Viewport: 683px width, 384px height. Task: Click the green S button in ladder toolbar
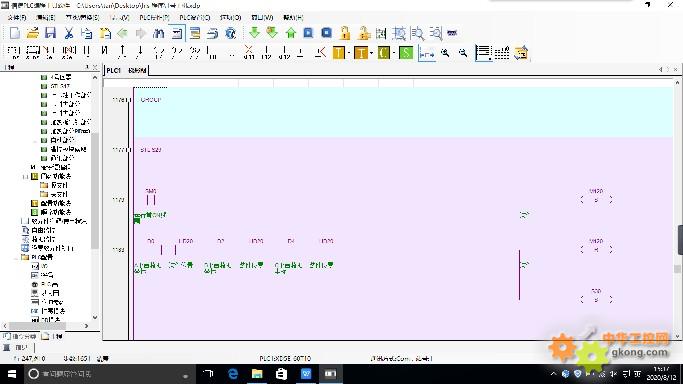coord(406,53)
